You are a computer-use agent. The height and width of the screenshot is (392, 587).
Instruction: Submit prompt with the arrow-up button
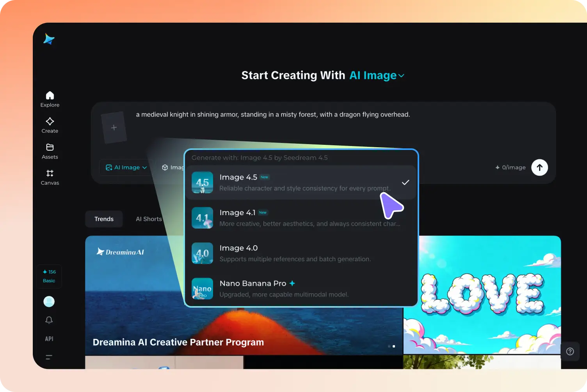[x=540, y=167]
